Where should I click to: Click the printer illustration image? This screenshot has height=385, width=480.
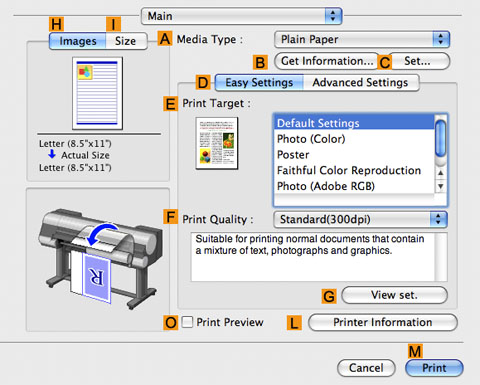(100, 258)
